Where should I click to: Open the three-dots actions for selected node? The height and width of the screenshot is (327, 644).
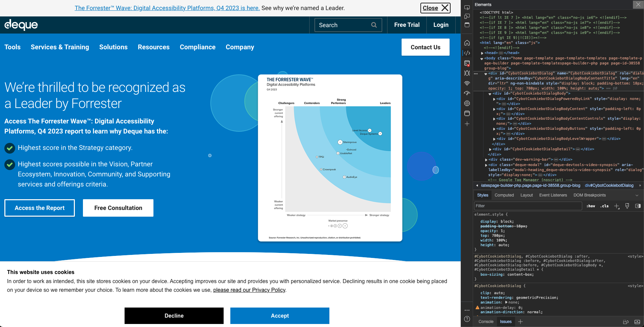pyautogui.click(x=476, y=73)
